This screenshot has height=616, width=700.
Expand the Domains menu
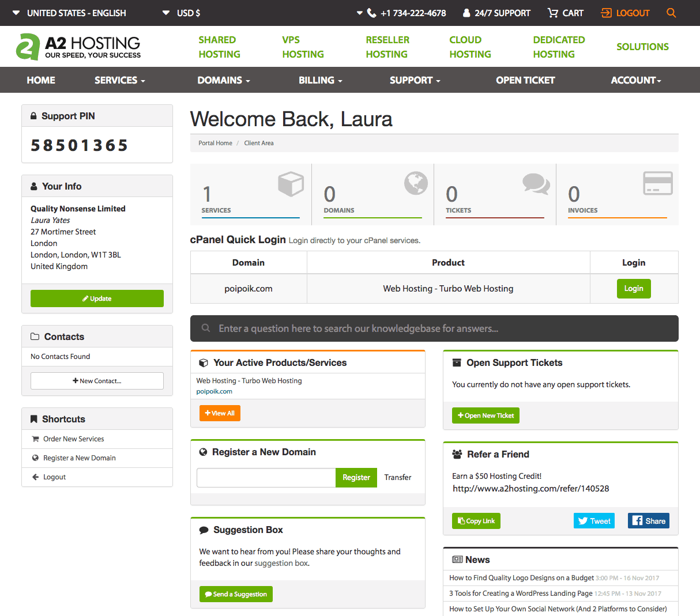(224, 80)
